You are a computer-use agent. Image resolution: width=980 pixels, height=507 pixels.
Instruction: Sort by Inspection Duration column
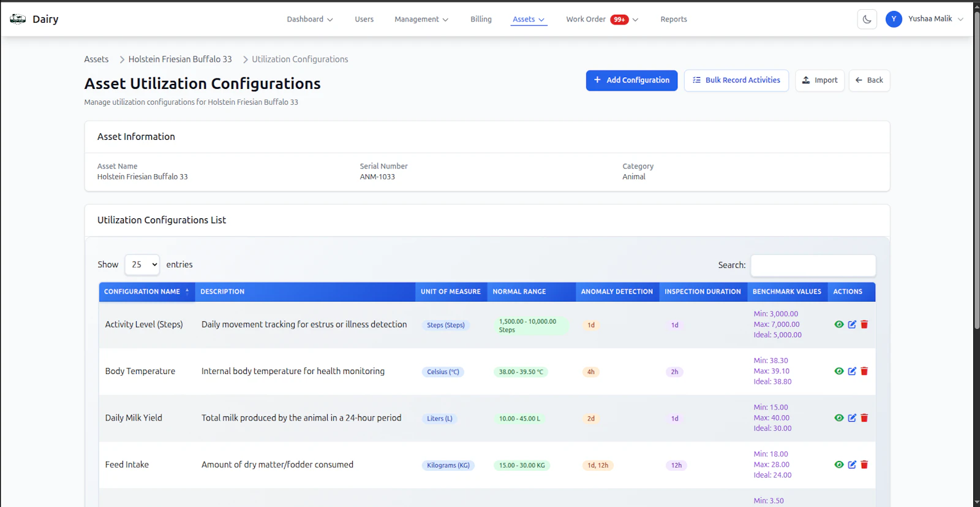coord(703,292)
